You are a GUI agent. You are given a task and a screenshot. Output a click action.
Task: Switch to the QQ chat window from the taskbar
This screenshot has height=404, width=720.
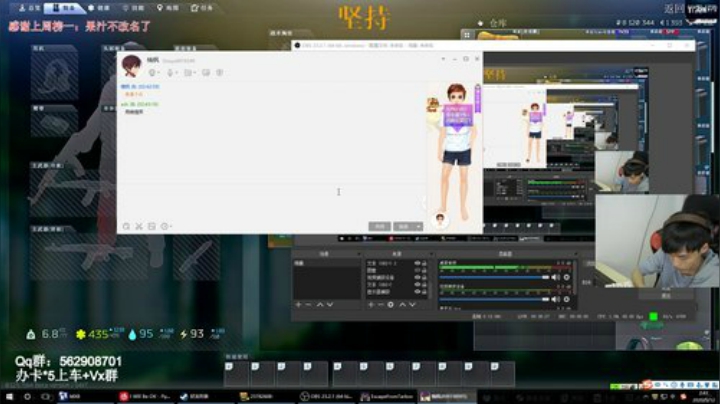pyautogui.click(x=447, y=396)
